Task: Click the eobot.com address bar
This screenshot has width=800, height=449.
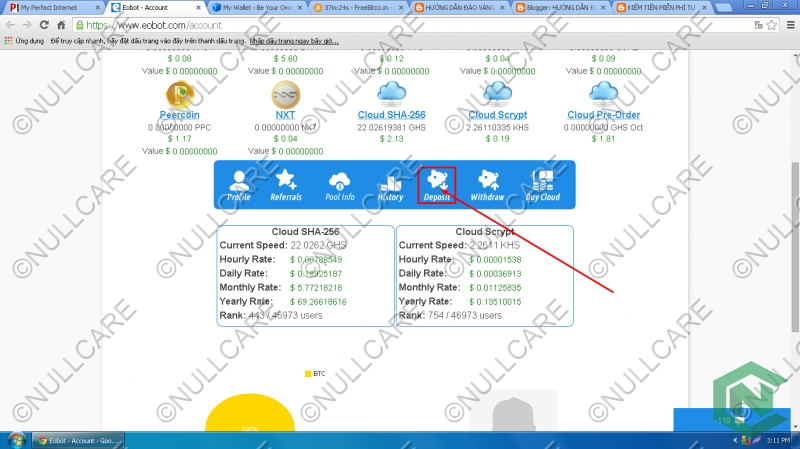Action: (x=400, y=24)
